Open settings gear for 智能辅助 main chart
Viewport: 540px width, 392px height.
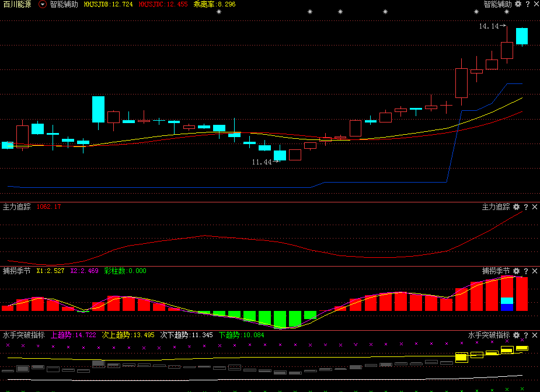pos(518,4)
